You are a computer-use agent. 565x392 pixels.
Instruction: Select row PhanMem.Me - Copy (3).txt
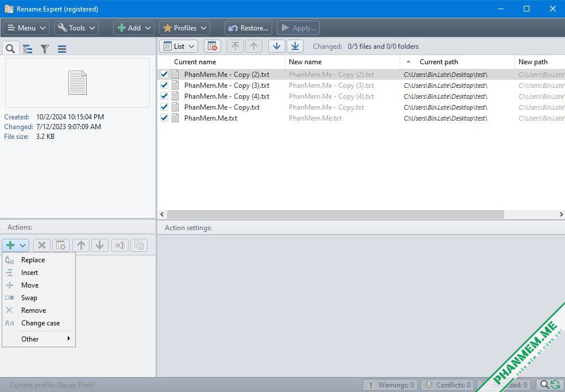click(361, 86)
